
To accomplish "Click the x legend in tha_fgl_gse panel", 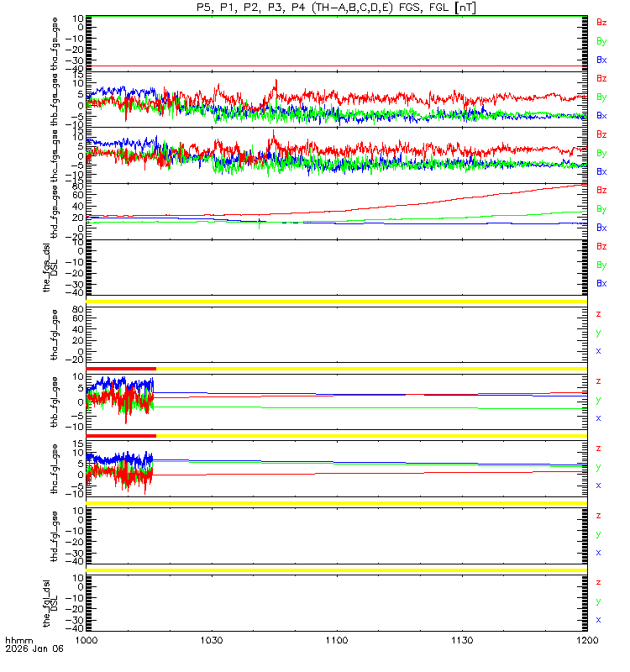I will pos(598,351).
